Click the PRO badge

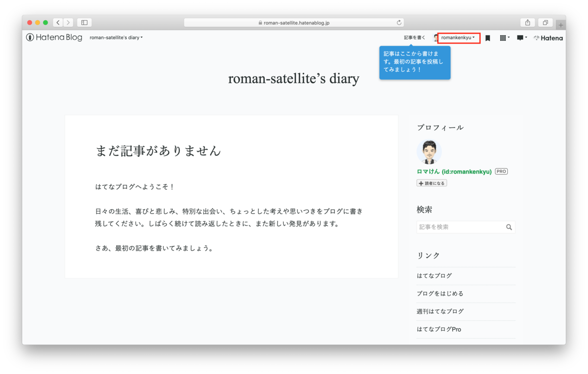point(501,172)
